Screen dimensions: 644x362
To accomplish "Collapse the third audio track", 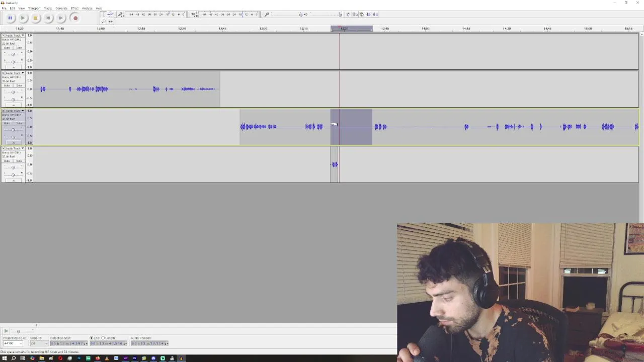I will click(x=14, y=142).
